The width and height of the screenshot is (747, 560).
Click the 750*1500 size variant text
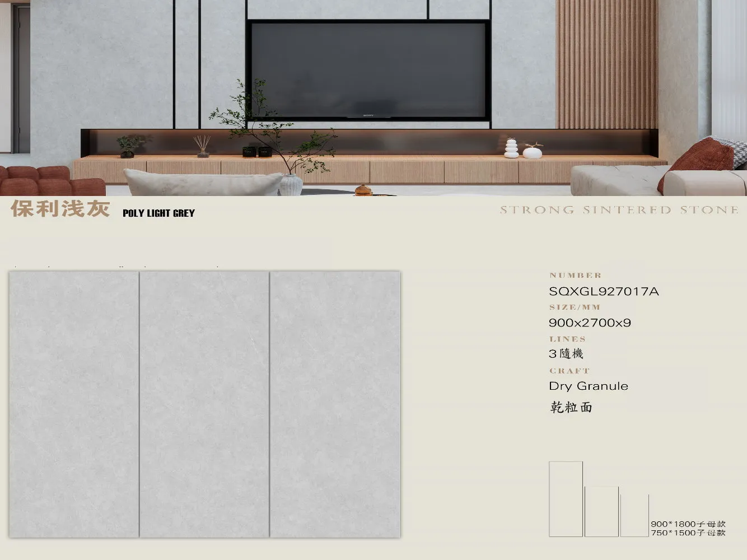(x=688, y=533)
